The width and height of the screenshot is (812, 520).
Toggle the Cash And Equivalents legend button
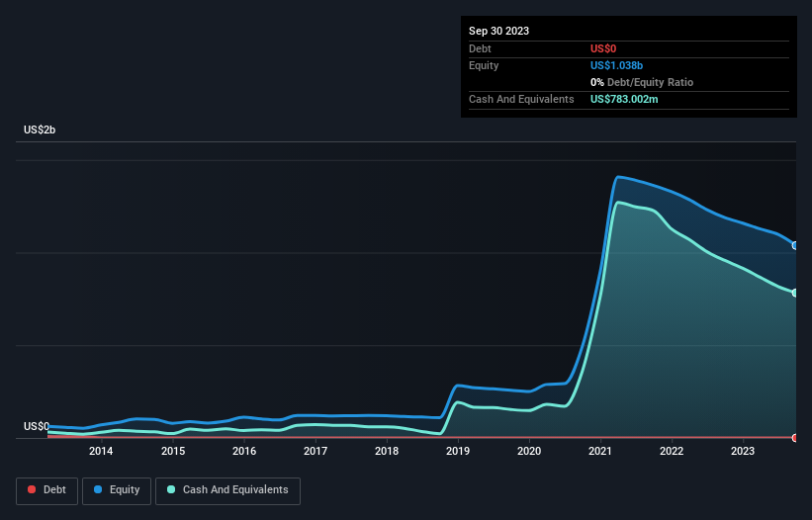pos(227,490)
